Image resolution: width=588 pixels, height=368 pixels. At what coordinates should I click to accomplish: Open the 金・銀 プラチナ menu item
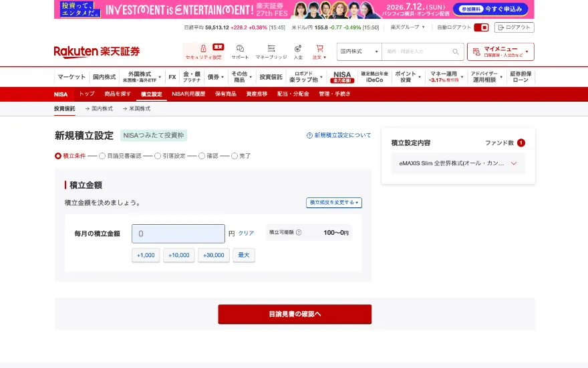[x=192, y=77]
